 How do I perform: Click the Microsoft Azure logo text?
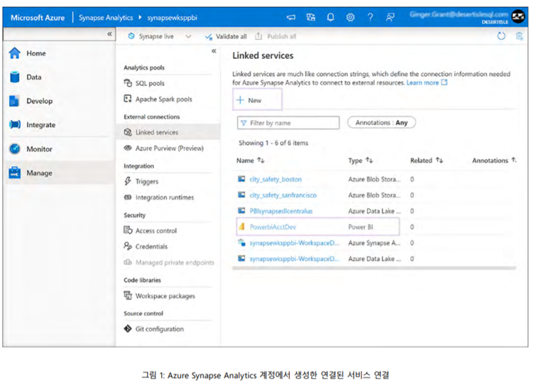tap(38, 18)
